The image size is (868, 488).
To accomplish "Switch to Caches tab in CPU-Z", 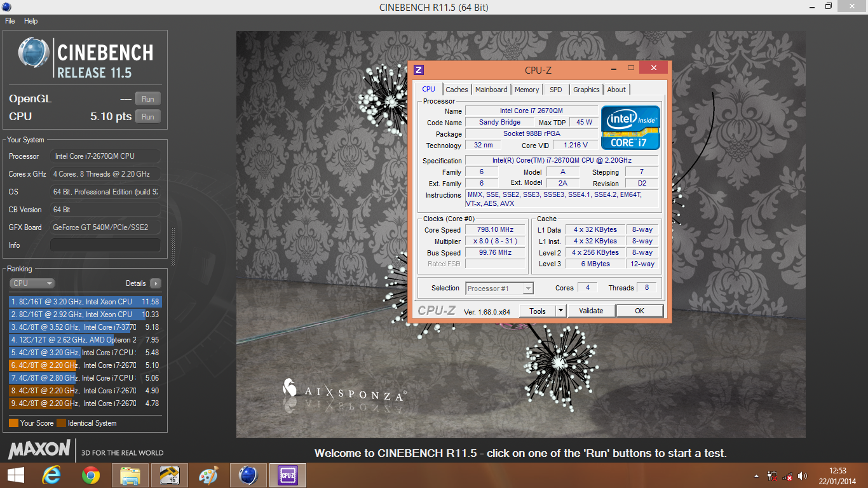I will [456, 90].
